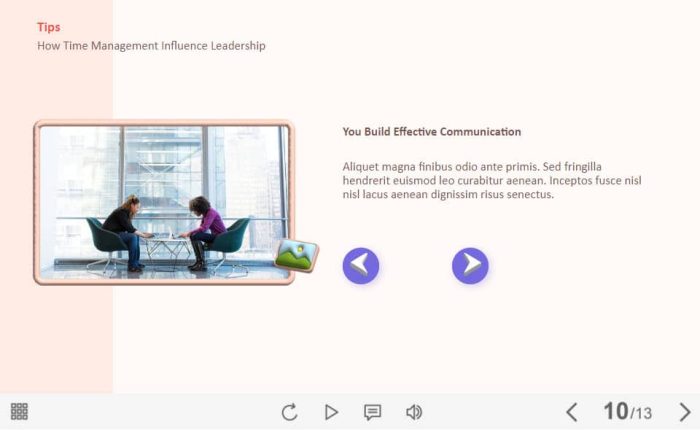Click the 10/13 slide counter
The height and width of the screenshot is (430, 700).
pos(627,411)
